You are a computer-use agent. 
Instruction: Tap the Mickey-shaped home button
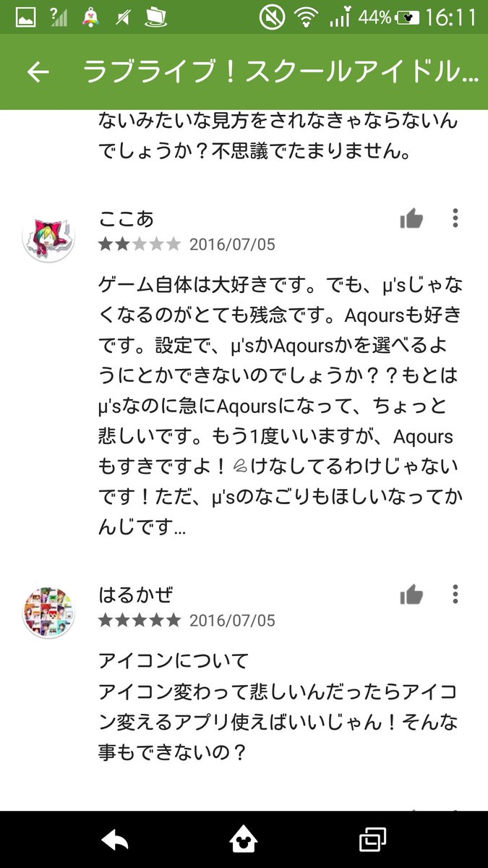tap(244, 839)
